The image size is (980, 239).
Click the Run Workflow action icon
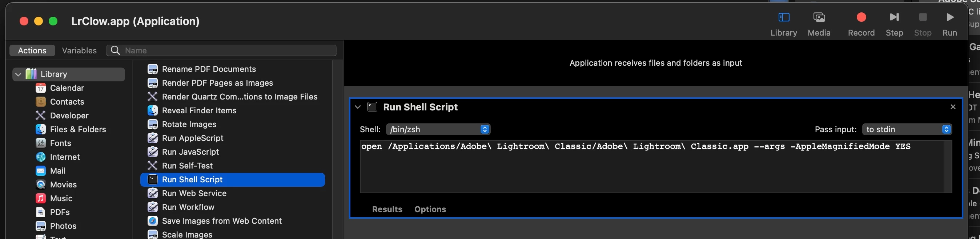(x=153, y=207)
